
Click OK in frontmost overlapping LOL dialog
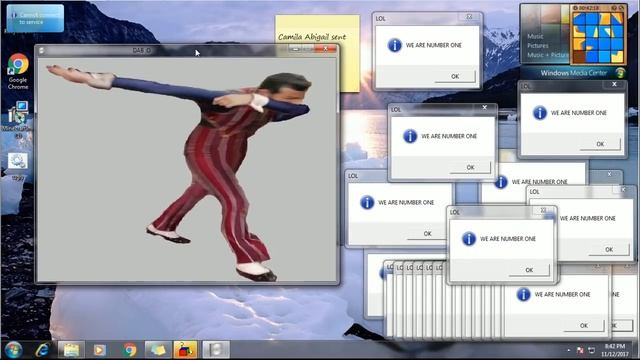[x=529, y=270]
